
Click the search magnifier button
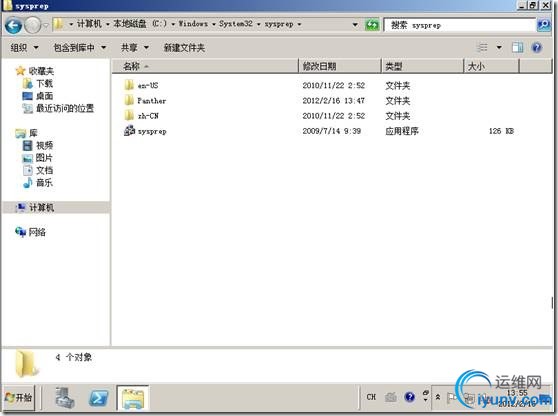pos(543,25)
